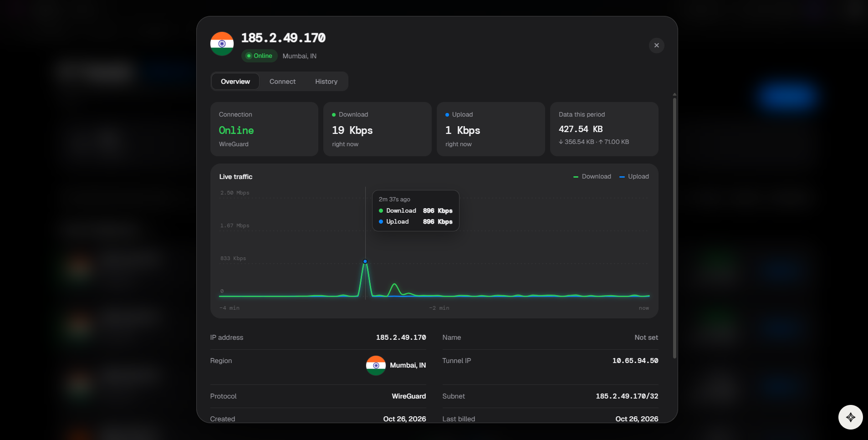Image resolution: width=868 pixels, height=440 pixels.
Task: Open the sparkle assistant button
Action: tap(850, 417)
